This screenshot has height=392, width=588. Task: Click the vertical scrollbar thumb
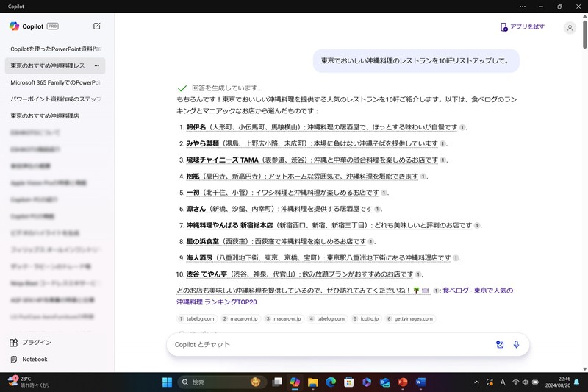[584, 34]
